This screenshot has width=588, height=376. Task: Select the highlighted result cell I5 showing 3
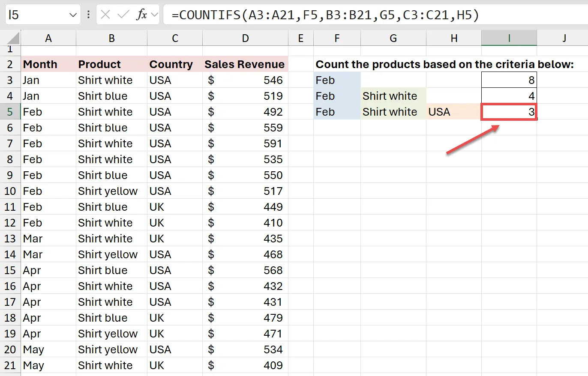tap(509, 112)
